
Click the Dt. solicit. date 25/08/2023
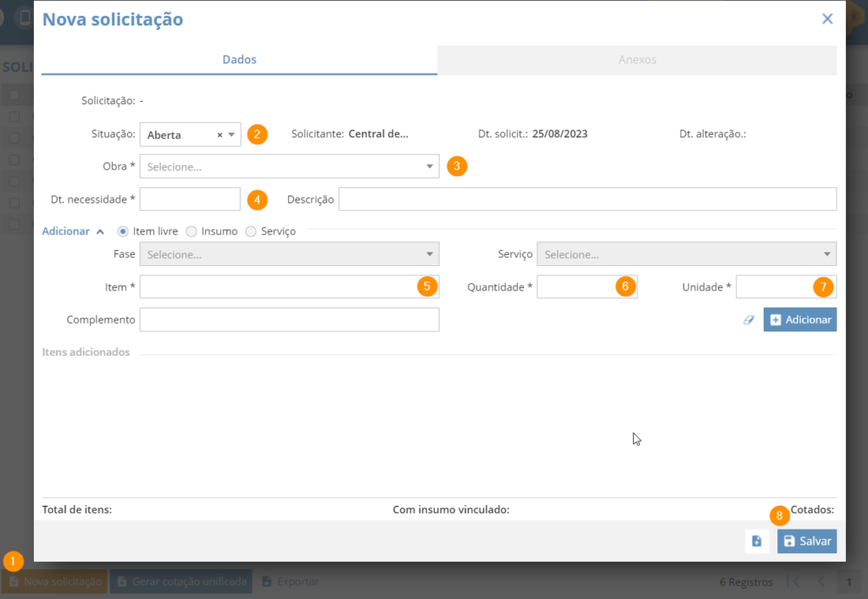click(x=559, y=134)
